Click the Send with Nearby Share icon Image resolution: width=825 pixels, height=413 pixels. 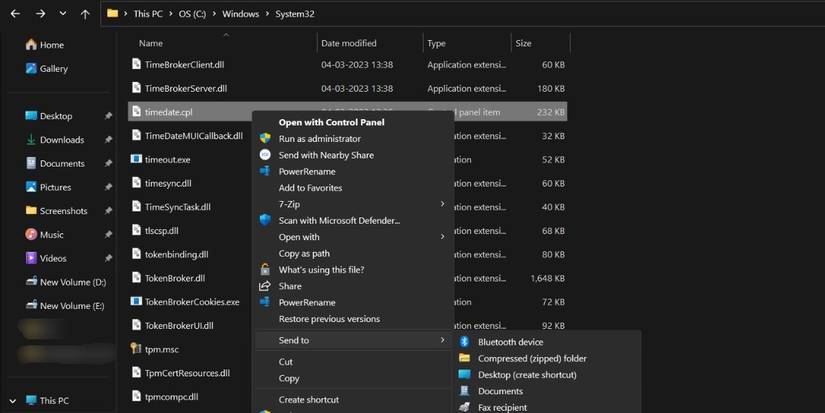(x=265, y=155)
